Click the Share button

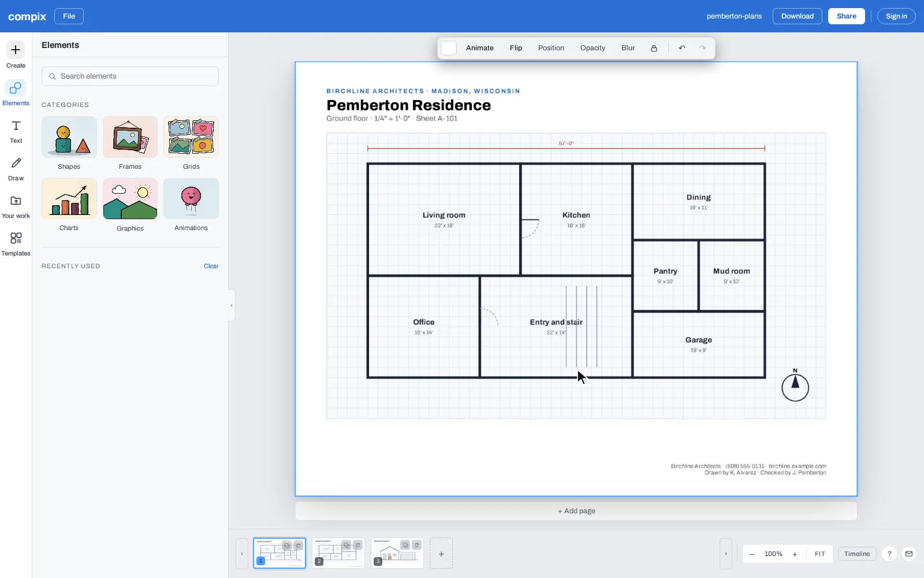tap(846, 16)
